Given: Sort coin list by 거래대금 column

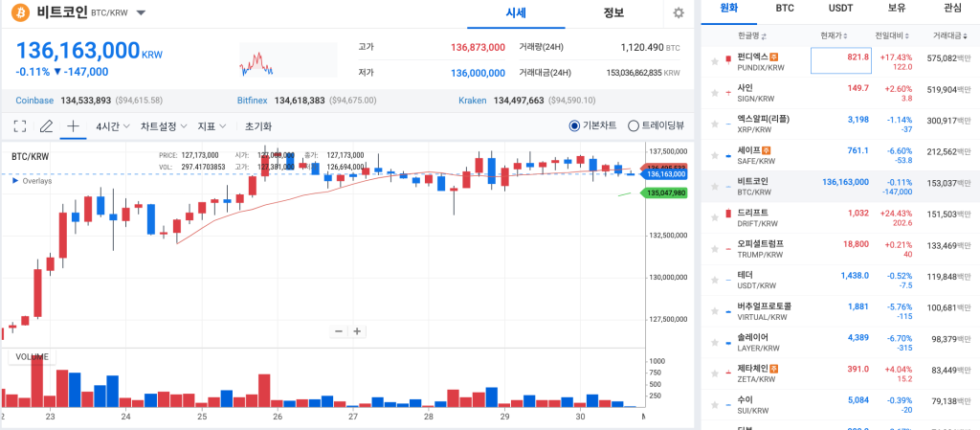Looking at the screenshot, I should pos(950,35).
